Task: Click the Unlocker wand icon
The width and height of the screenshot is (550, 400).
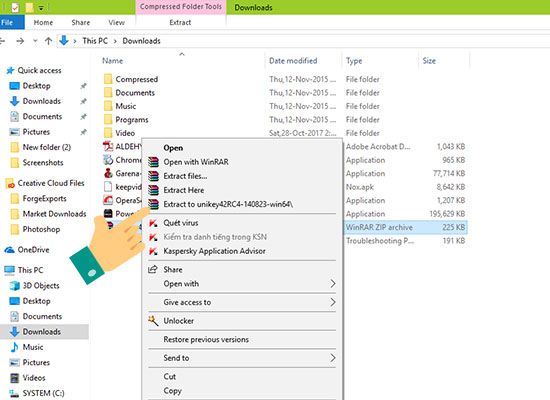Action: [x=153, y=321]
